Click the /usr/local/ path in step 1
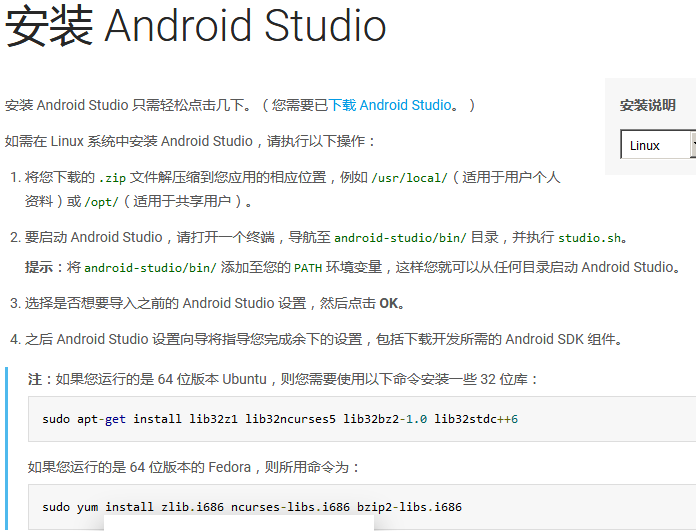696x531 pixels. [409, 178]
